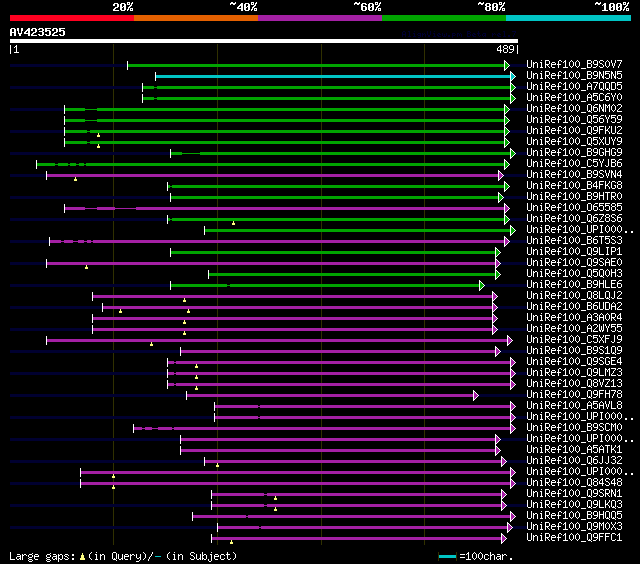The image size is (640, 564).
Task: Click the cyan UniRef100_B9N5N5 alignment bar
Action: 333,76
